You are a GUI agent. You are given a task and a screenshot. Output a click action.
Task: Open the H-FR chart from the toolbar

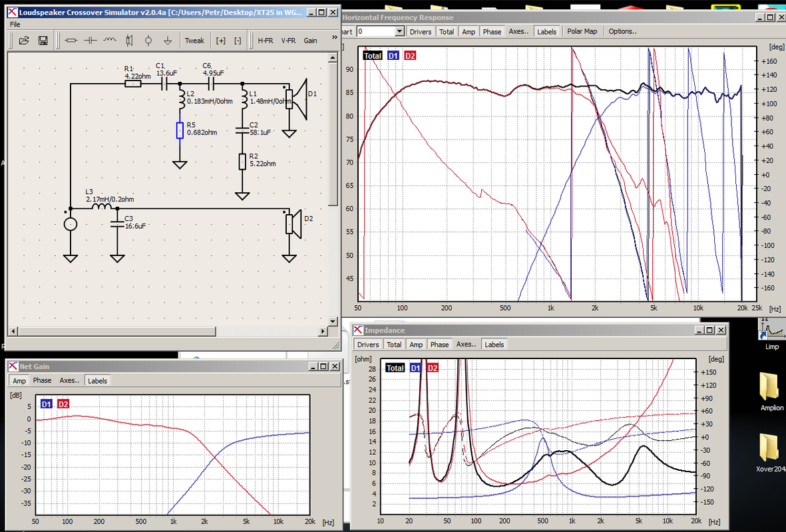(265, 41)
